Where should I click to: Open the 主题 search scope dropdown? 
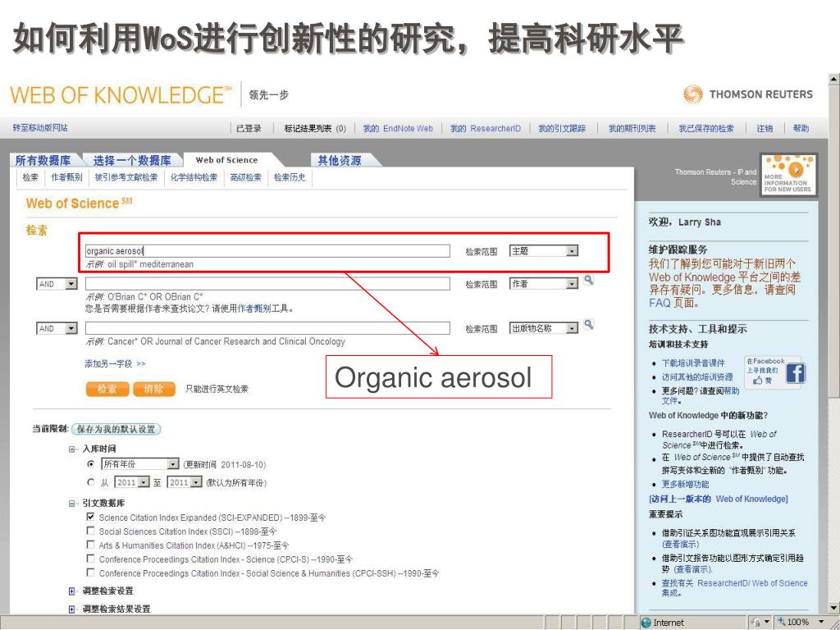pos(544,251)
